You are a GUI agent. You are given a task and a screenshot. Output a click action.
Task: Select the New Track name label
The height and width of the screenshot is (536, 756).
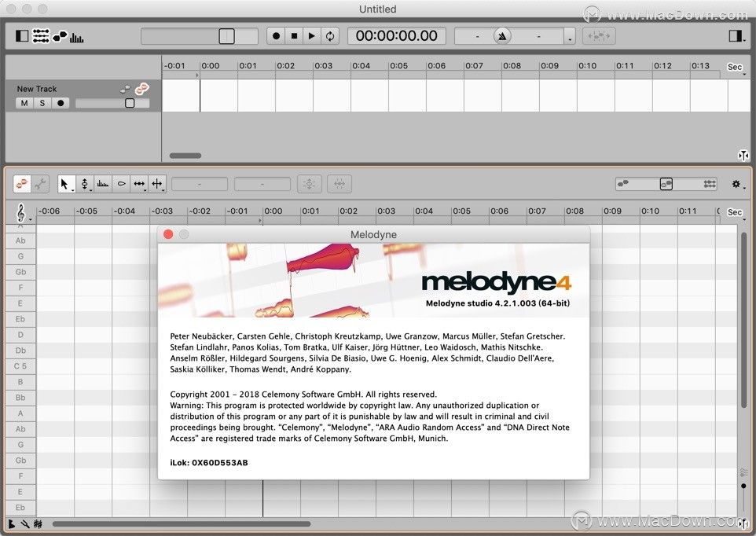[x=37, y=89]
